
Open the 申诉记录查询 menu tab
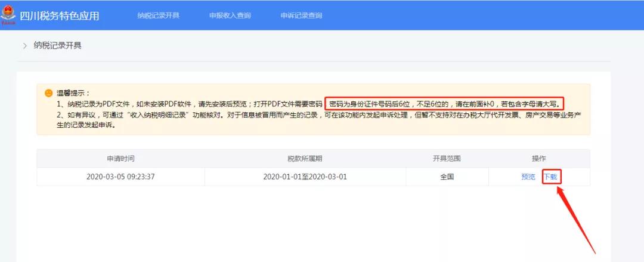[301, 16]
